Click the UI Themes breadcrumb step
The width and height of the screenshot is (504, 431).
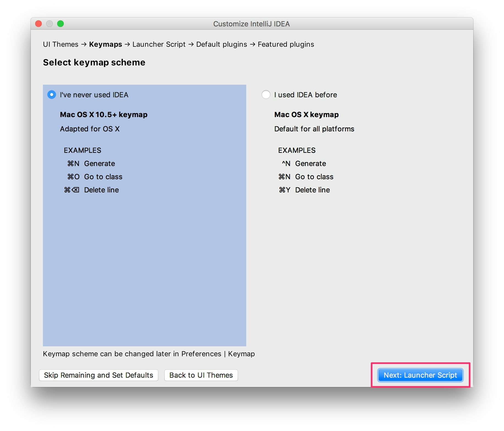[61, 44]
